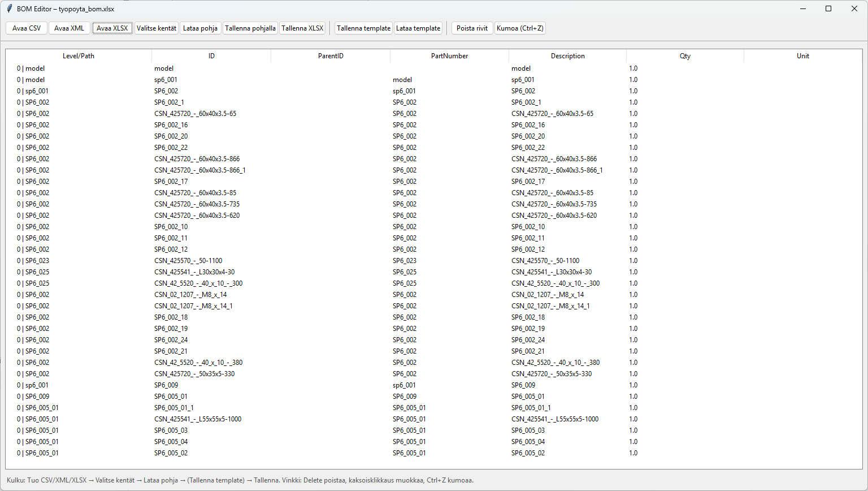
Task: Undo with the Kumoa (Ctrl+Z) button
Action: tap(520, 28)
